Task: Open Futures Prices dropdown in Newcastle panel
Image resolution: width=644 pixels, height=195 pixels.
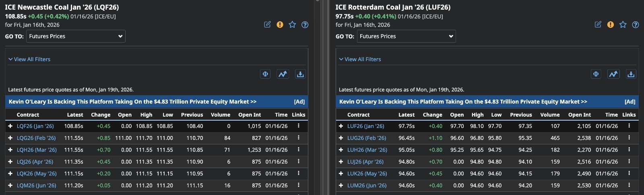Action: click(x=76, y=36)
